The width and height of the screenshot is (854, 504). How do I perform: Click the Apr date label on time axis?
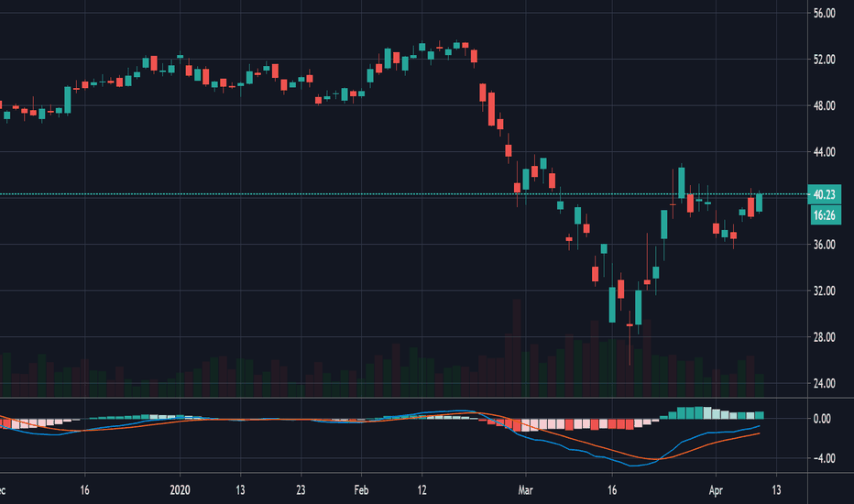[x=716, y=490]
